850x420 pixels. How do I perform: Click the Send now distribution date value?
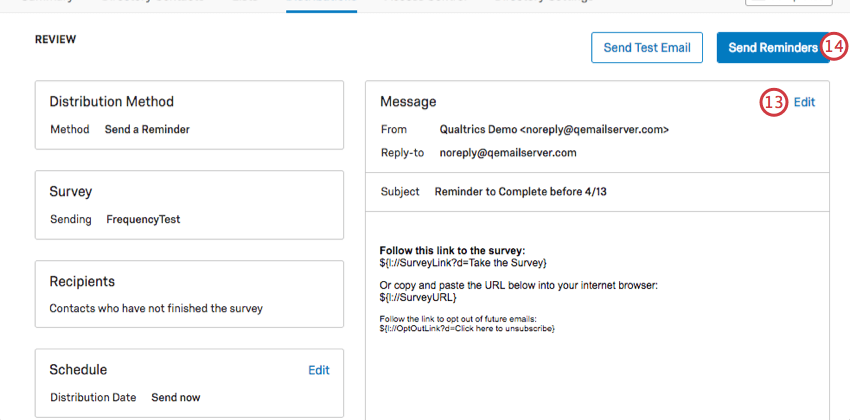176,397
